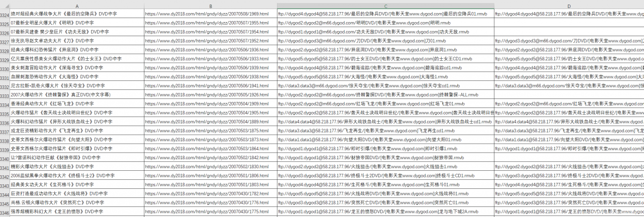Click URL cell ending 20070503/1875.html
The height and width of the screenshot is (217, 644).
point(210,131)
